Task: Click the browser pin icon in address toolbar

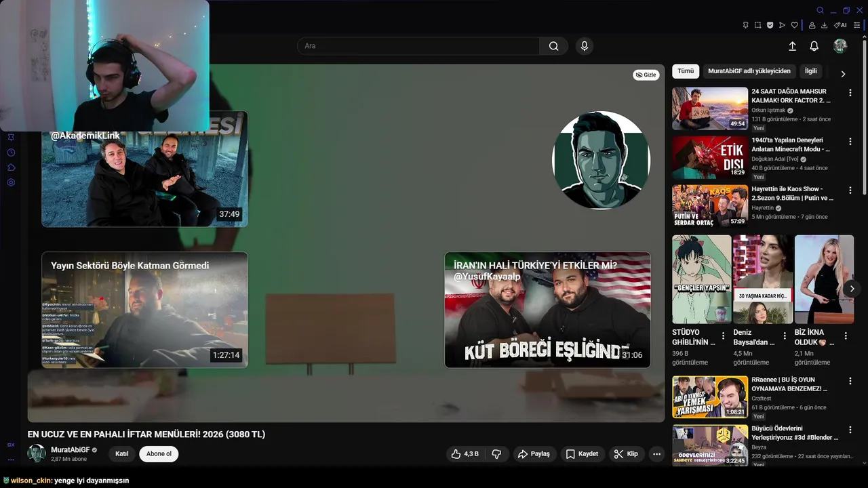Action: tap(745, 25)
